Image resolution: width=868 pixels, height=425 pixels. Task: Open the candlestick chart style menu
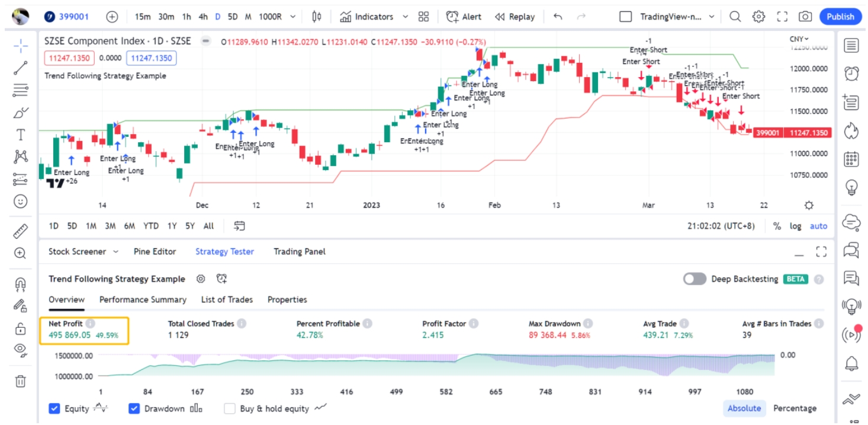tap(317, 17)
